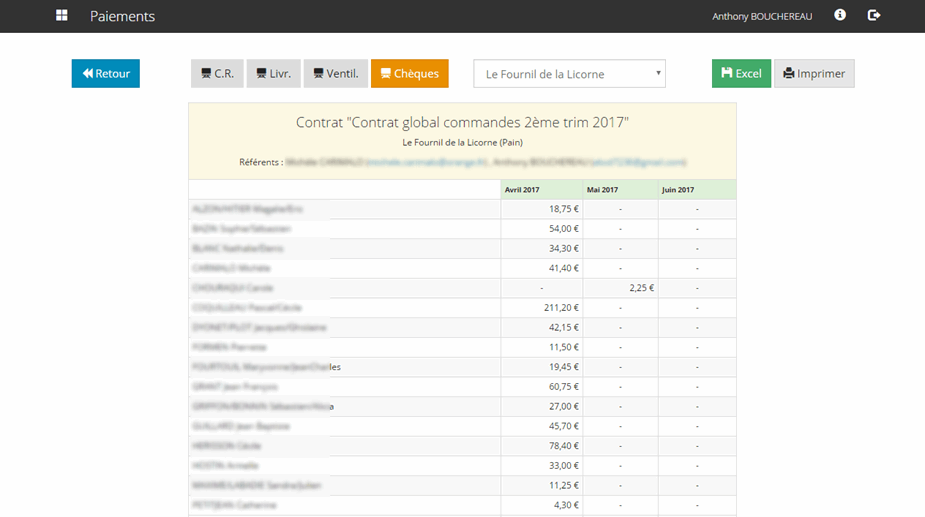The width and height of the screenshot is (925, 517).
Task: Open the main menu grid icon
Action: (62, 16)
